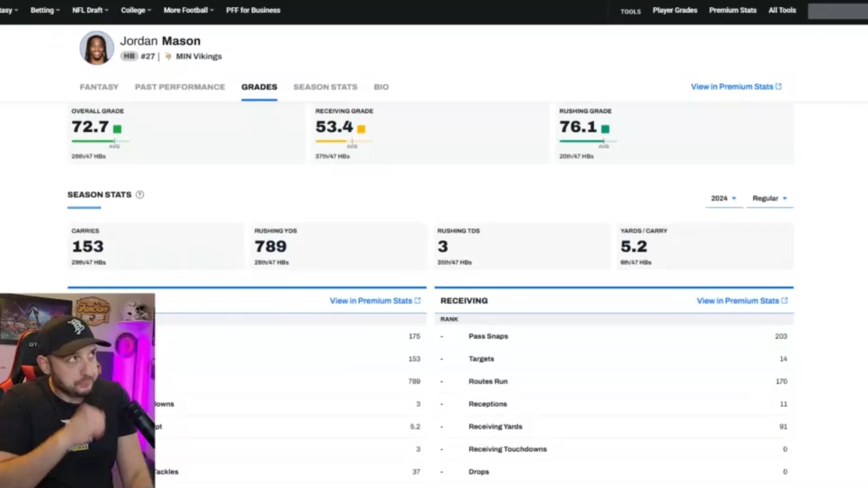Click the Vikings team logo icon
Image resolution: width=868 pixels, height=488 pixels.
pos(168,56)
